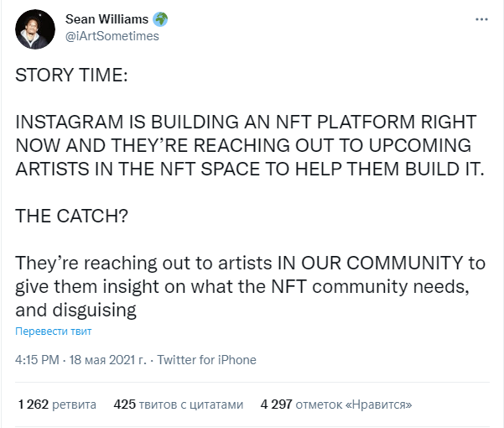Click the They're reaching out paragraph
This screenshot has width=504, height=428.
tap(250, 286)
